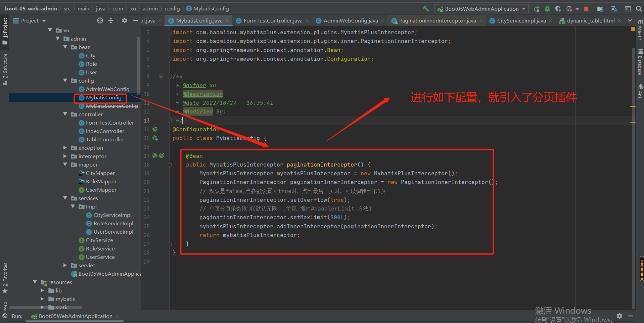This screenshot has height=323, width=644.
Task: Click the doc render gutter icon on line 8
Action: tap(161, 77)
